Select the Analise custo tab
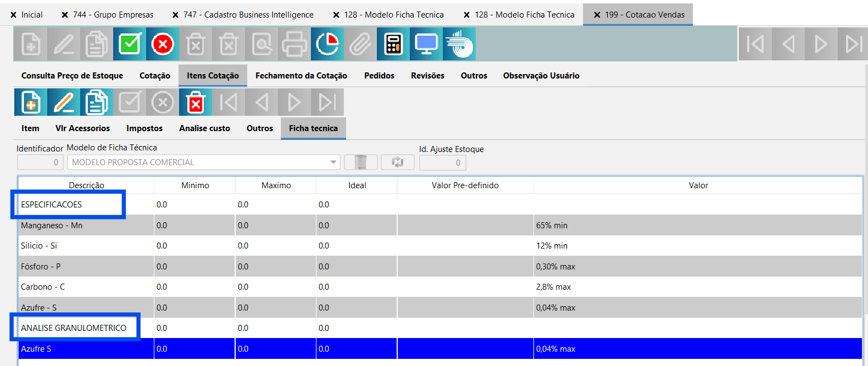Viewport: 868px width, 366px height. point(204,128)
